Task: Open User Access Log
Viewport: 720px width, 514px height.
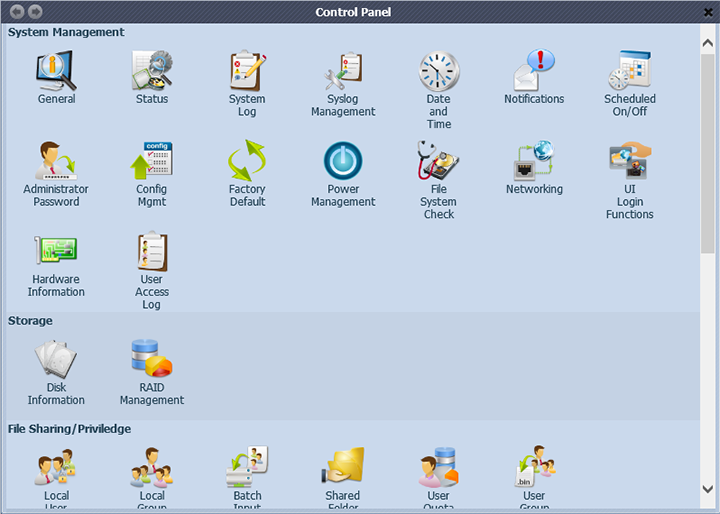Action: [152, 251]
